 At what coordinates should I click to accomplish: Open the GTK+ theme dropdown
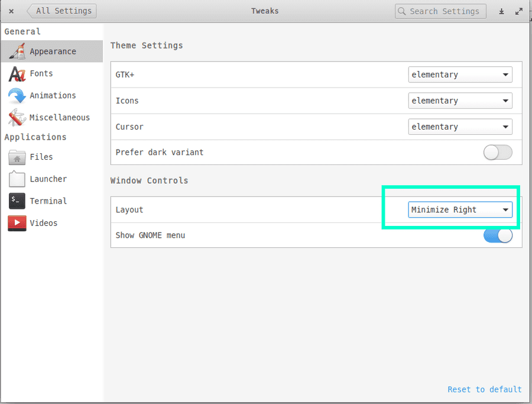[x=460, y=75]
